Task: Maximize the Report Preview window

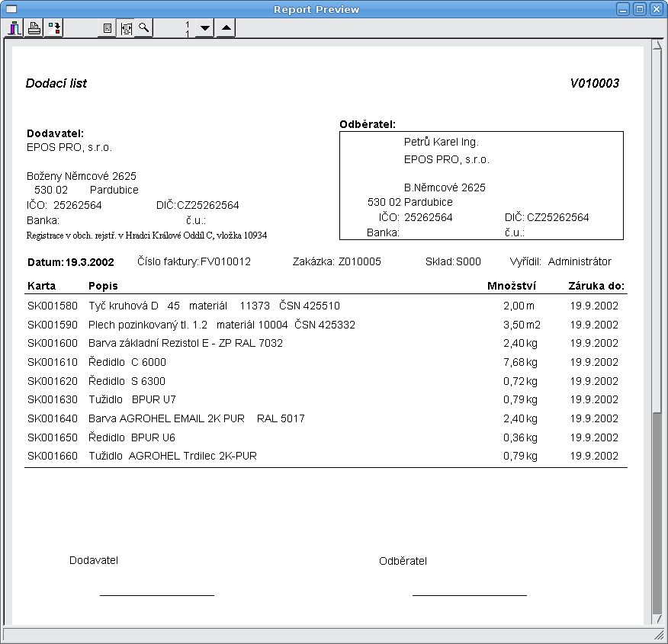Action: coord(640,9)
